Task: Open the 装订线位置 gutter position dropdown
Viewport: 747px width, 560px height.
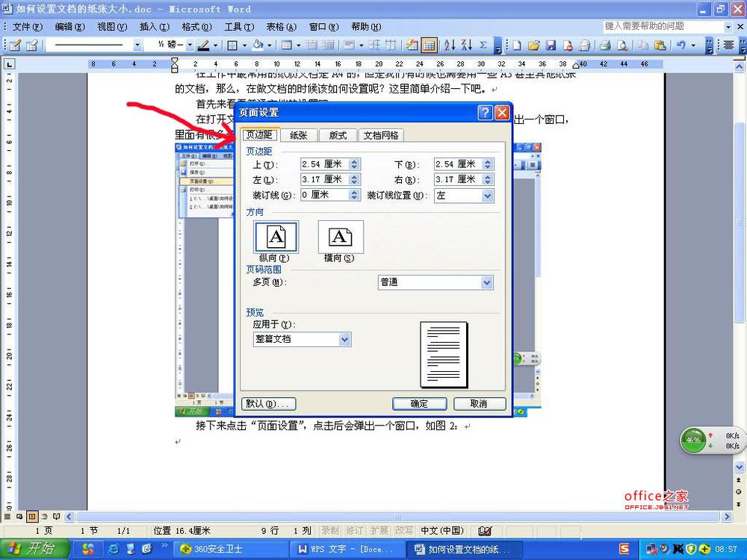Action: (x=487, y=196)
